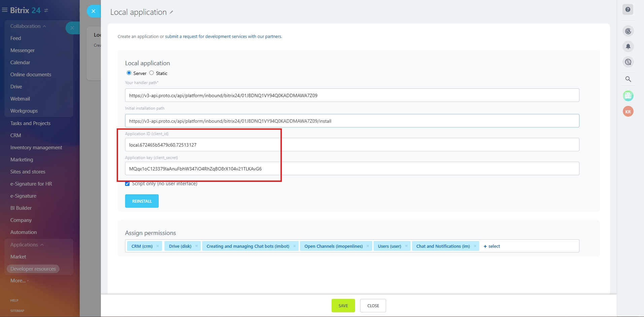
Task: Click the green SAVE button
Action: (343, 306)
